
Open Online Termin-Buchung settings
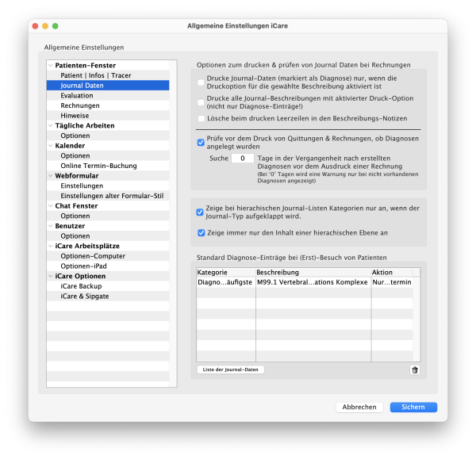click(x=98, y=166)
